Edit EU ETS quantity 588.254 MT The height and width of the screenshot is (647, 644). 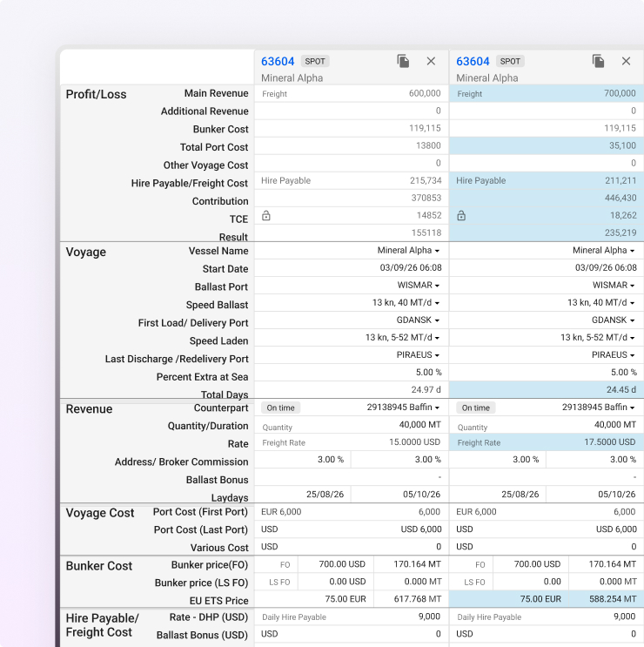[606, 599]
